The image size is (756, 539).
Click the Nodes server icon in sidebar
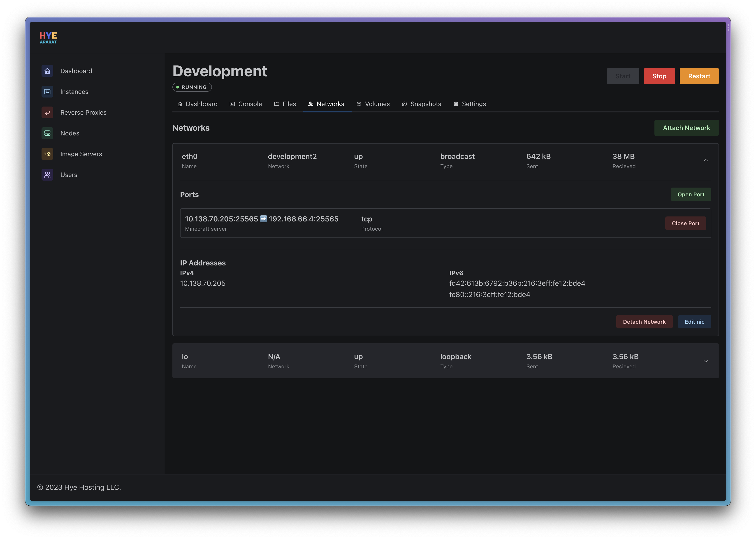point(47,133)
